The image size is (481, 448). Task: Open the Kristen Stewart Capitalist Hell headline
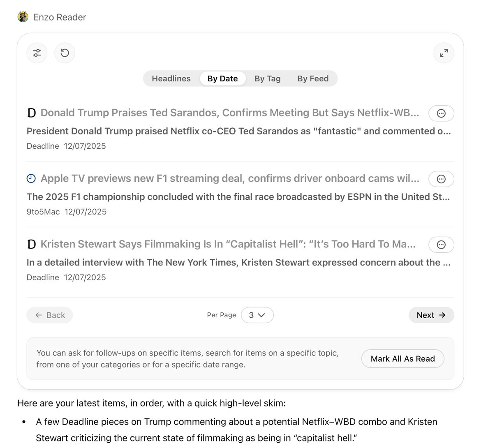228,244
